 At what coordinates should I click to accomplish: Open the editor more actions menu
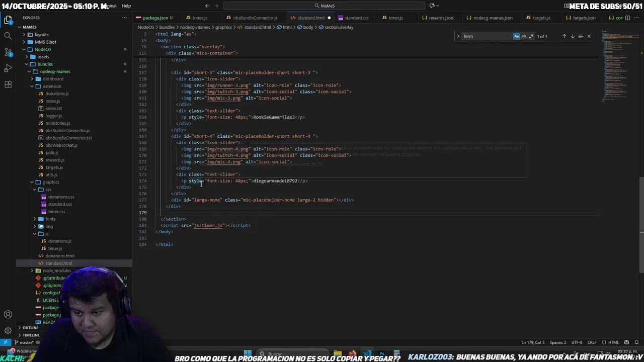(636, 18)
